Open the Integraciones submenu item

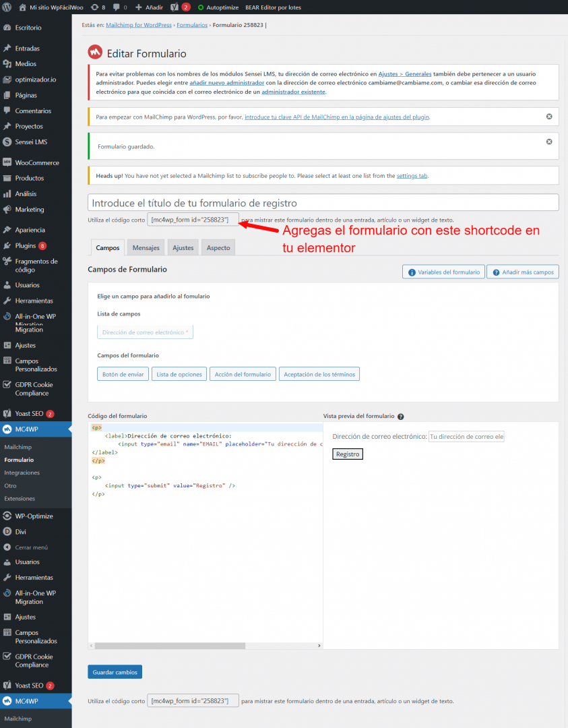click(x=22, y=473)
